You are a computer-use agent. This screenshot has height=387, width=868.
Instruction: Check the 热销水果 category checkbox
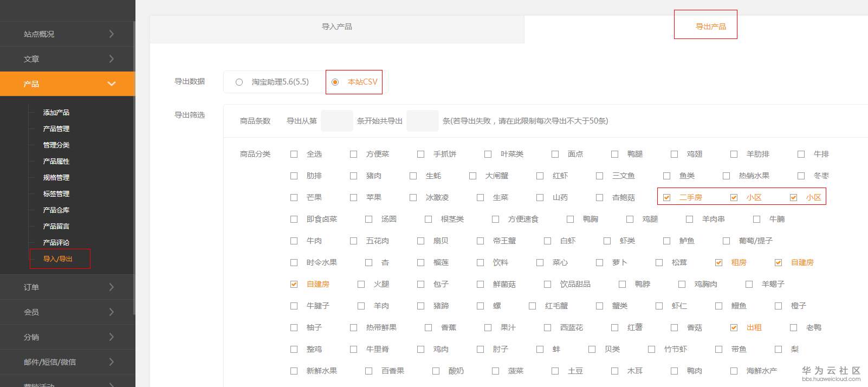click(726, 176)
